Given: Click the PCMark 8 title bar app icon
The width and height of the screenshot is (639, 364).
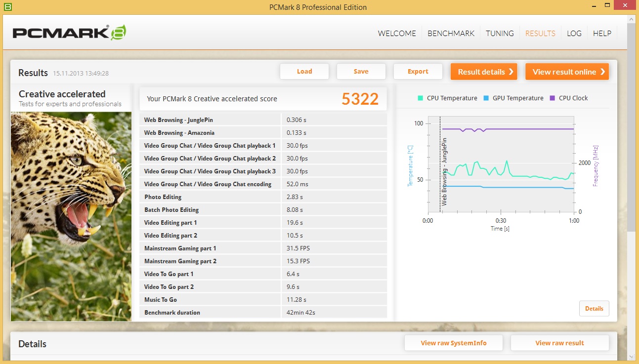Looking at the screenshot, I should pyautogui.click(x=7, y=7).
